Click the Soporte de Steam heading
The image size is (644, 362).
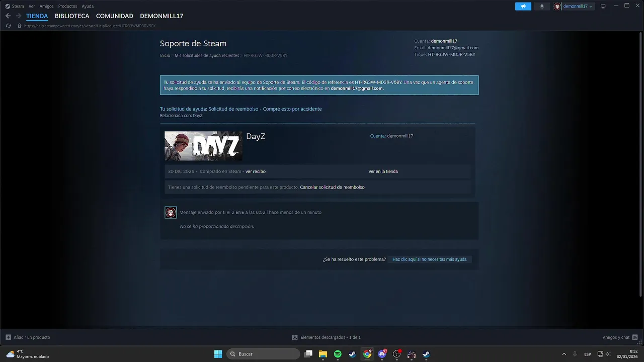(193, 44)
